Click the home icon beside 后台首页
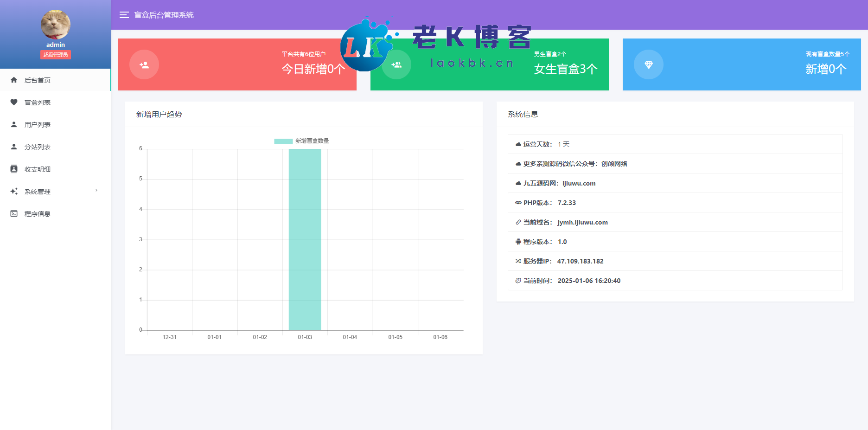 tap(14, 80)
